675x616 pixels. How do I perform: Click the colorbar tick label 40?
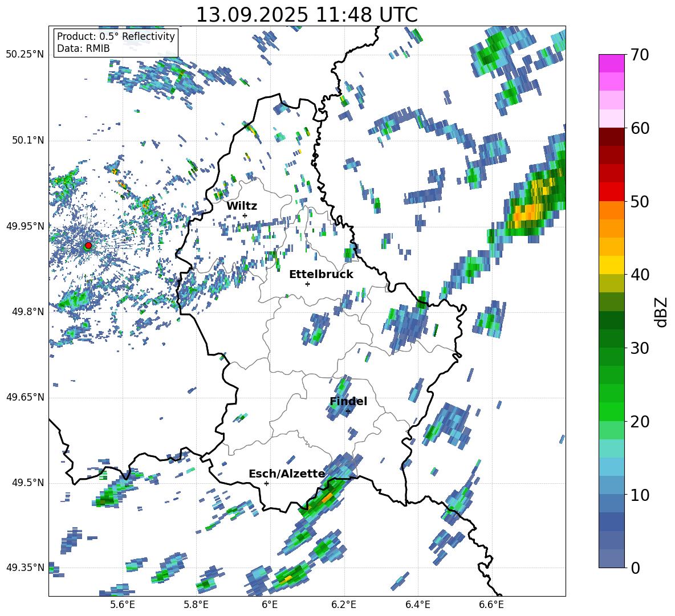click(640, 275)
